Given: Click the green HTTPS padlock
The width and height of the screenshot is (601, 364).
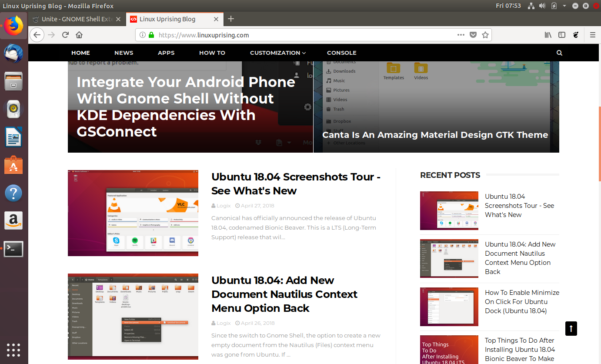Looking at the screenshot, I should (151, 35).
